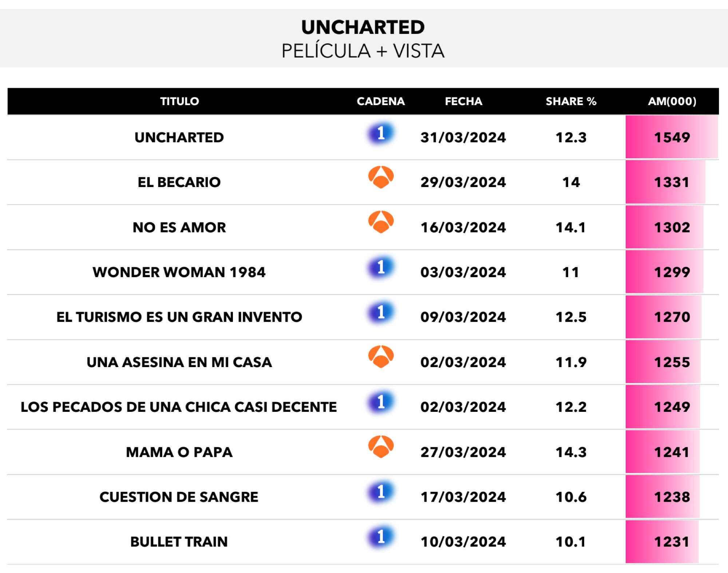Click La 1 logo for Wonder Woman 1984
This screenshot has height=573, width=728.
click(380, 267)
